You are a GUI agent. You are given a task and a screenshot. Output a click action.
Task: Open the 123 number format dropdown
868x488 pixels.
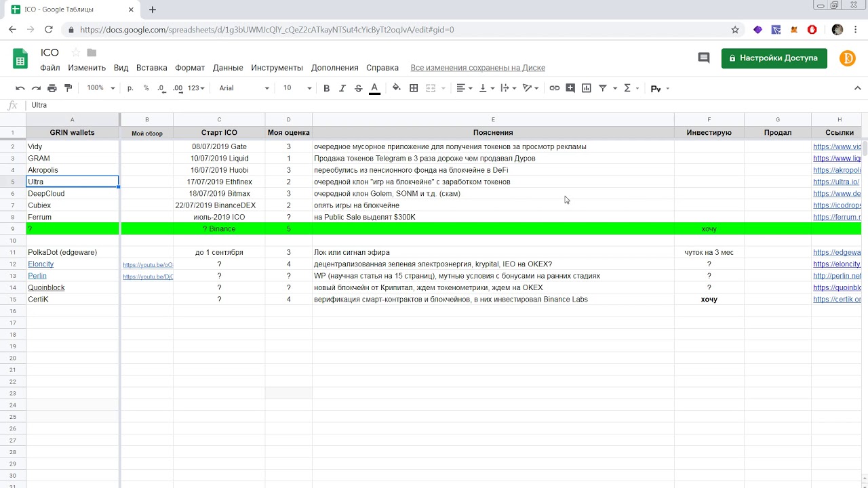coord(196,88)
